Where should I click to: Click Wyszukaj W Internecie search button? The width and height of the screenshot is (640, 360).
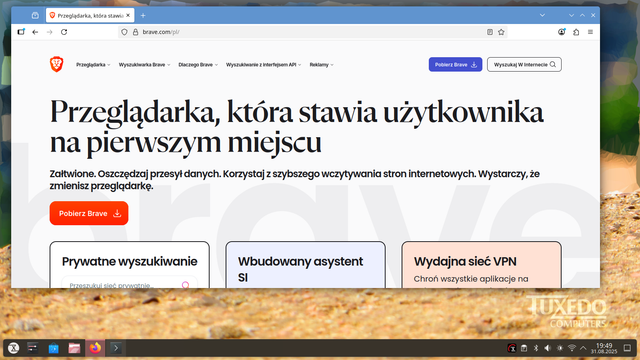point(524,64)
